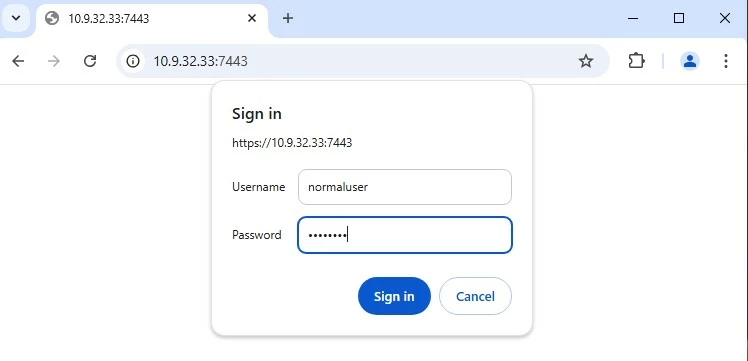Maximize the browser window

click(679, 19)
